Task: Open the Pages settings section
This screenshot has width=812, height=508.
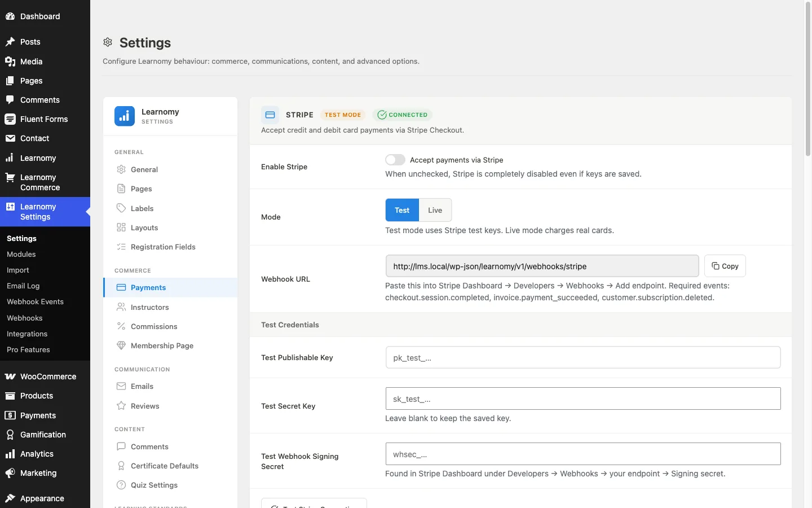Action: coord(170,189)
